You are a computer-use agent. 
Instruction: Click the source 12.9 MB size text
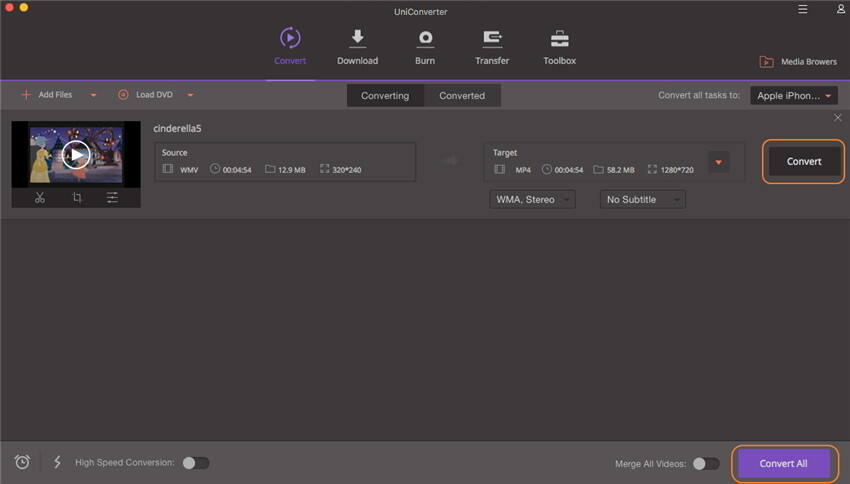point(292,170)
